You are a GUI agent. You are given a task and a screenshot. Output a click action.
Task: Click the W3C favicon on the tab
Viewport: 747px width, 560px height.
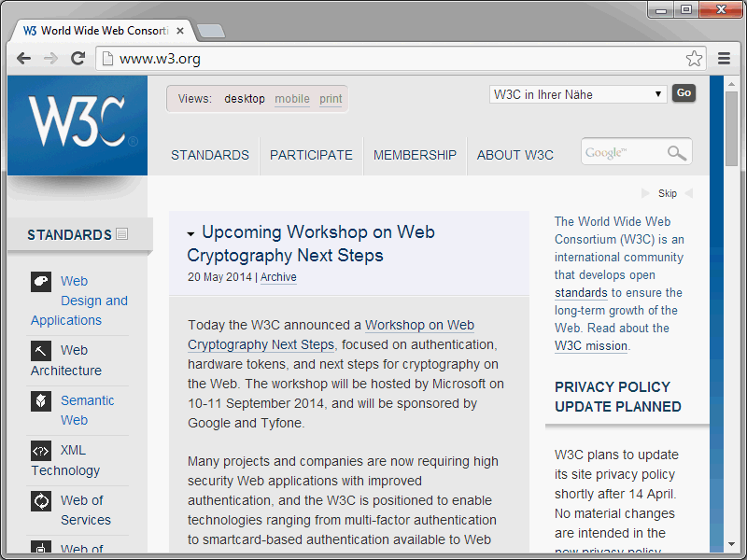pos(30,31)
